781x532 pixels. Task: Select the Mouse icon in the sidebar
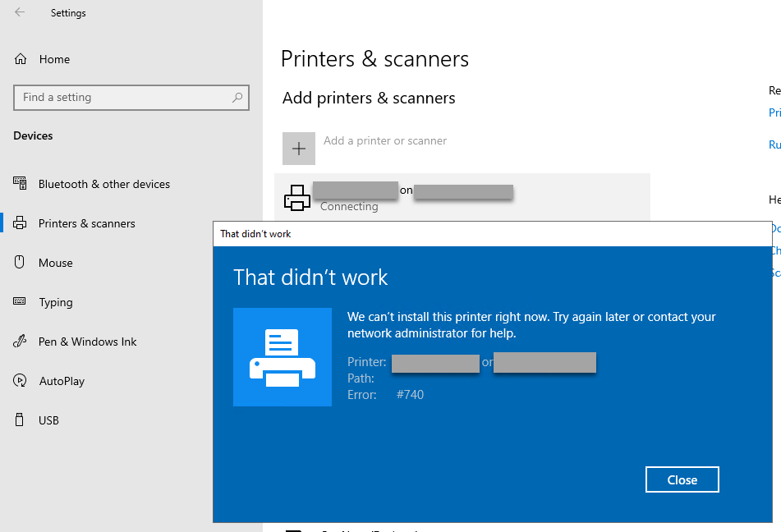pos(20,262)
